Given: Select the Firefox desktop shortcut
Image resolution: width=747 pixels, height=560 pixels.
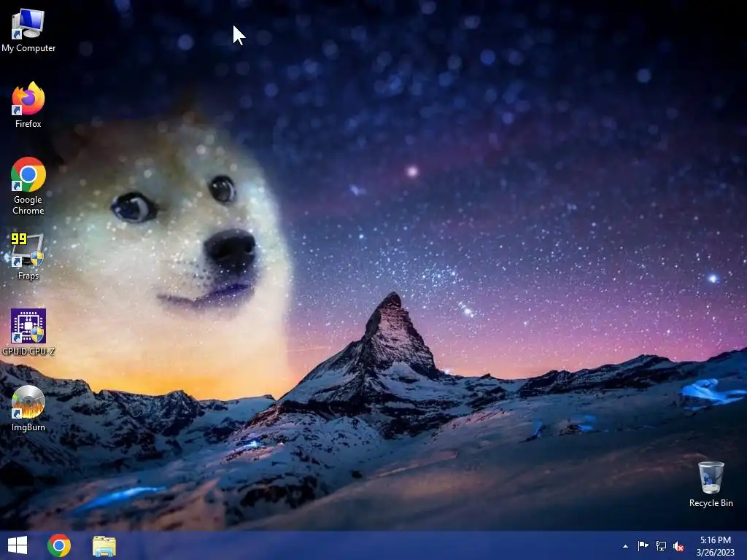Looking at the screenshot, I should click(x=28, y=105).
